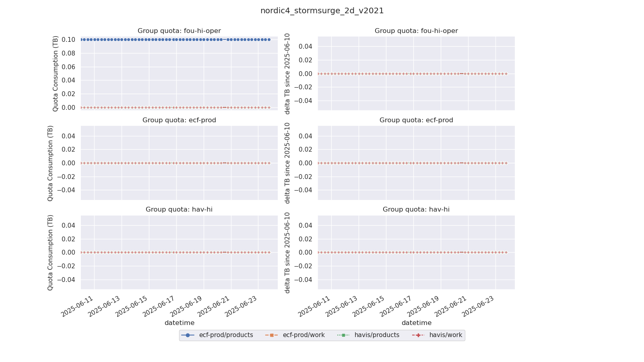Click the 2025-06-11 date tick under the right column
Image resolution: width=644 pixels, height=362 pixels.
pyautogui.click(x=315, y=306)
